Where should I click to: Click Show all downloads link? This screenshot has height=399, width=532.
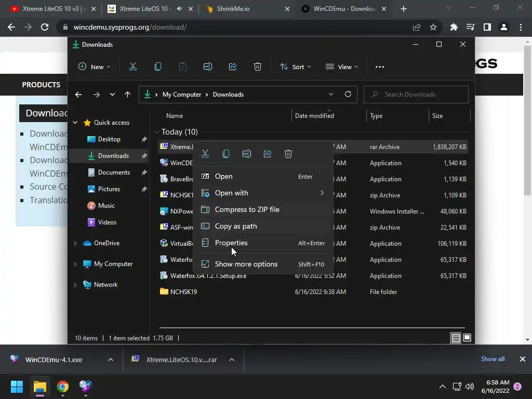click(493, 359)
